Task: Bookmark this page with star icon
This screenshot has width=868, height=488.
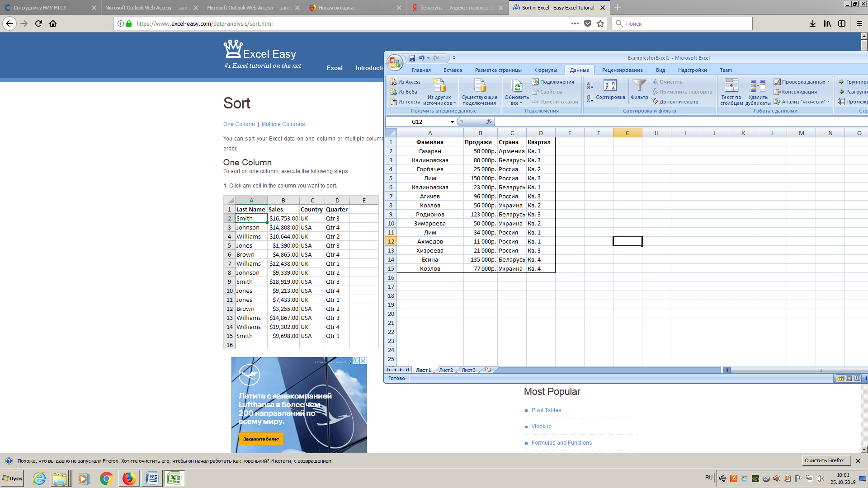Action: click(600, 23)
